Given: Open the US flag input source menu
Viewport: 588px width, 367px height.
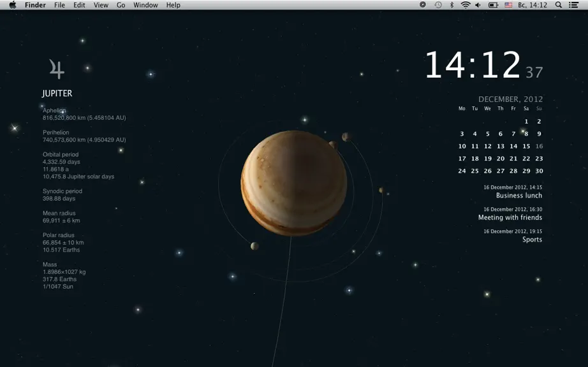Looking at the screenshot, I should [508, 5].
